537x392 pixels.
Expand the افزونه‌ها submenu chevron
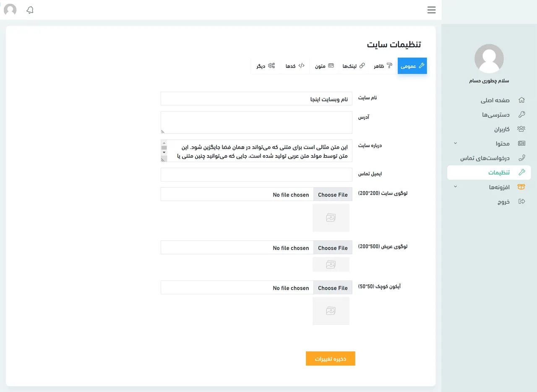456,187
